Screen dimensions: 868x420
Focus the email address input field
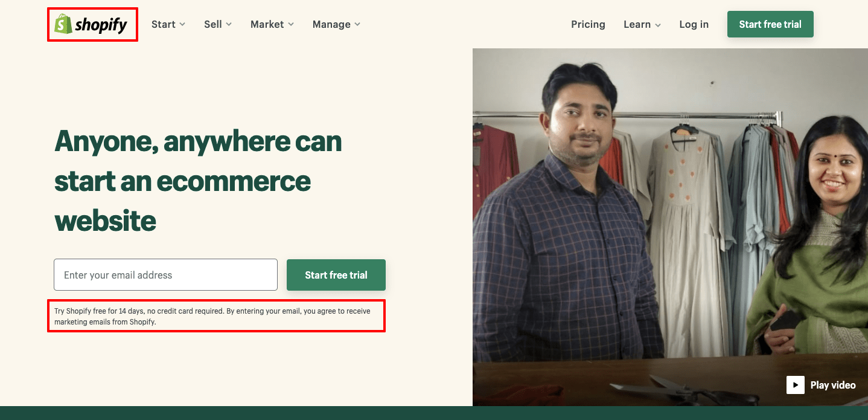tap(165, 275)
